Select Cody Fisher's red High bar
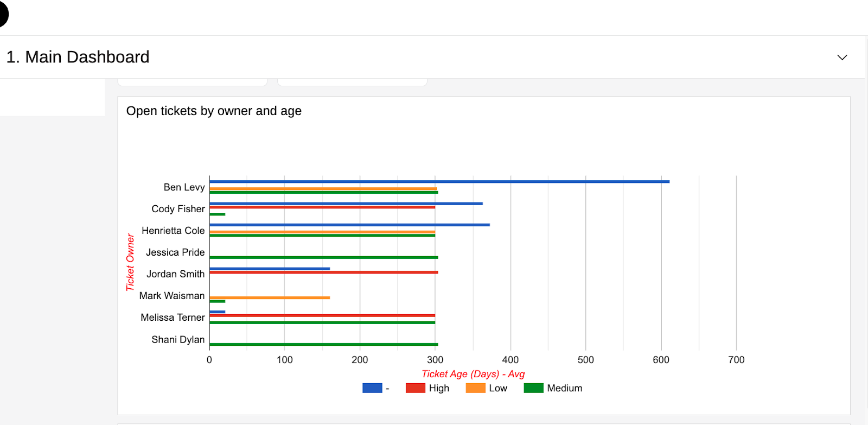Viewport: 868px width, 425px height. click(x=322, y=207)
